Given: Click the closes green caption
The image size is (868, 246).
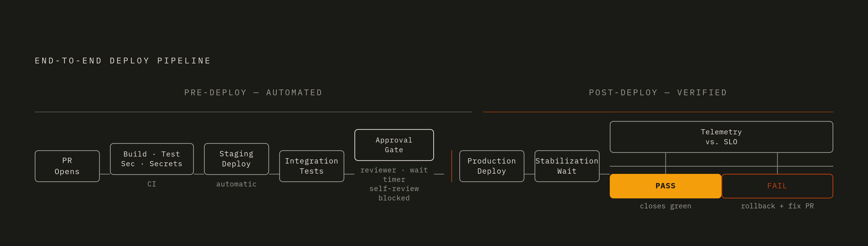Looking at the screenshot, I should [x=665, y=206].
